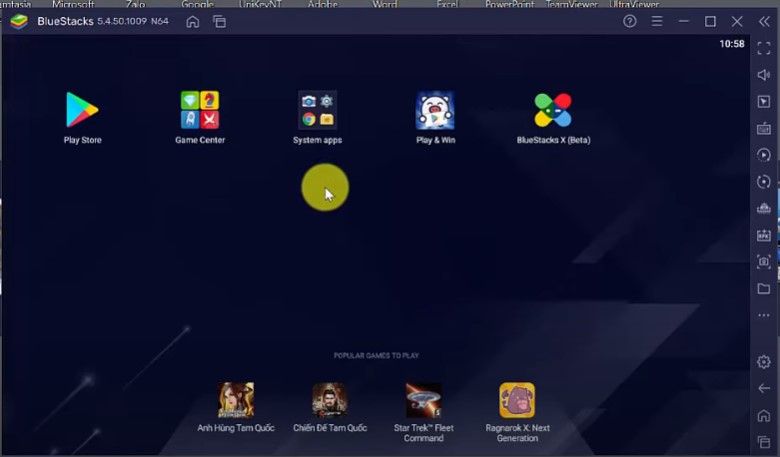This screenshot has width=780, height=457.
Task: Click the UltraViewer item behind BlueStacks
Action: coord(634,4)
